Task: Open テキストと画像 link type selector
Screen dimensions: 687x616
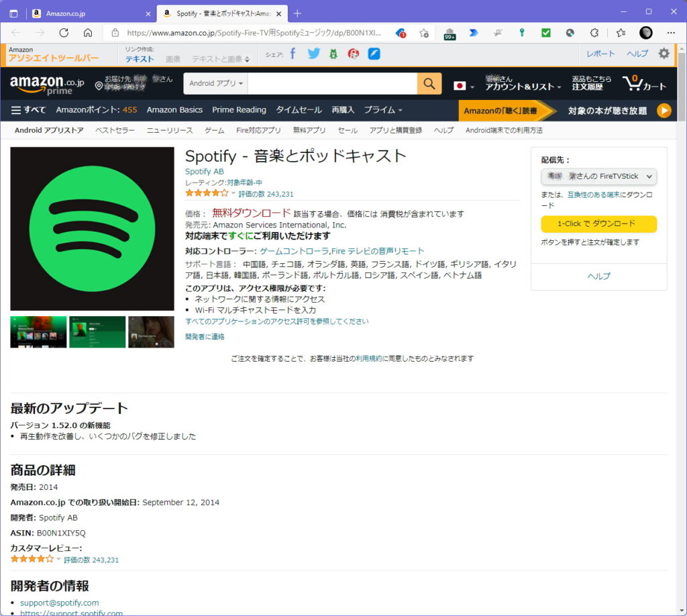Action: 221,59
